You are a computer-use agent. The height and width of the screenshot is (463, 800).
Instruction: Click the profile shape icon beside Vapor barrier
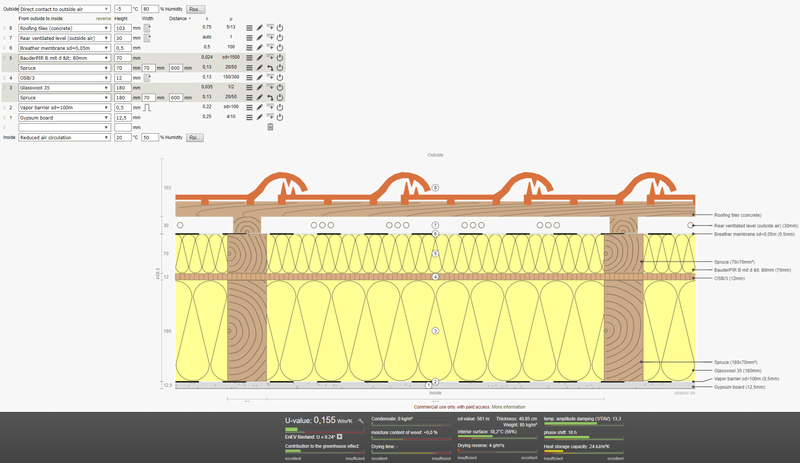[x=146, y=107]
